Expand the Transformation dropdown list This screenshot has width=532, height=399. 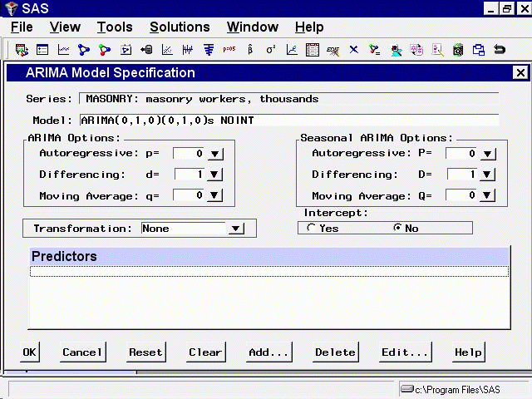[x=236, y=229]
